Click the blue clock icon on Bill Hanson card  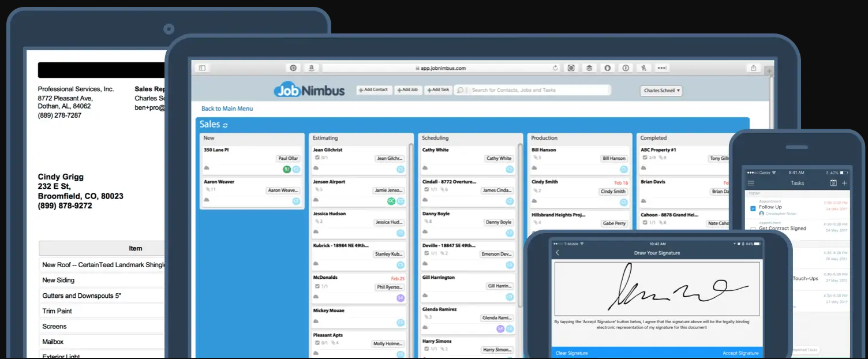[x=624, y=169]
